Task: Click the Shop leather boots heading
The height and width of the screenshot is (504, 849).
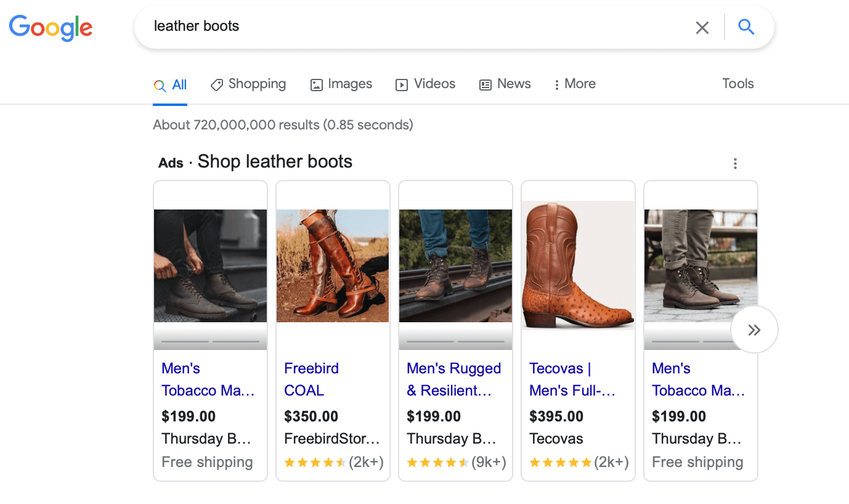Action: click(x=275, y=161)
